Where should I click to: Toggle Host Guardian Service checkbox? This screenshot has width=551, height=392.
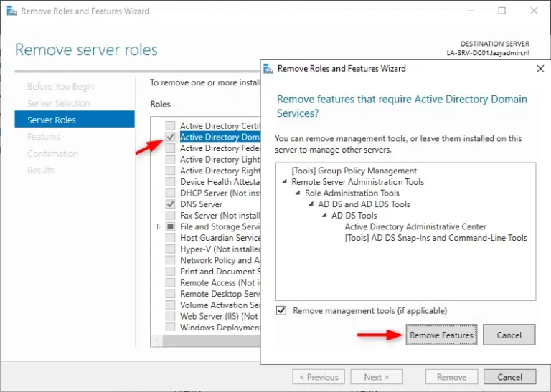point(171,238)
